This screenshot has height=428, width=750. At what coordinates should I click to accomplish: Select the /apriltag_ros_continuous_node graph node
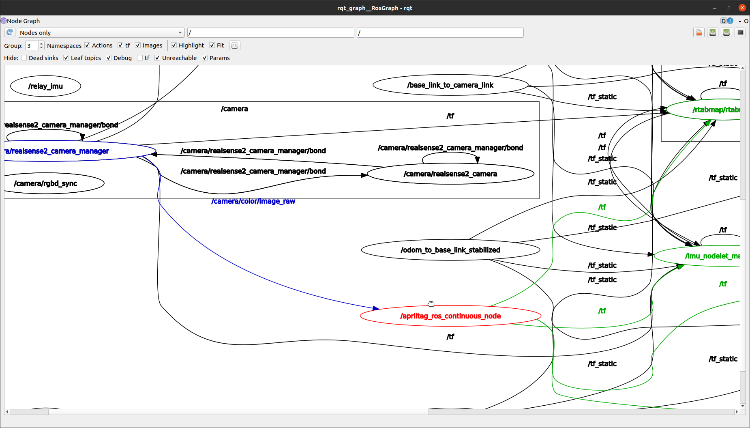(450, 316)
